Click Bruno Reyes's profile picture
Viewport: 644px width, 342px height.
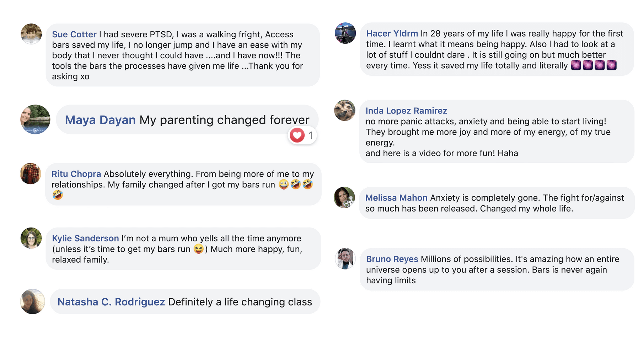click(345, 259)
